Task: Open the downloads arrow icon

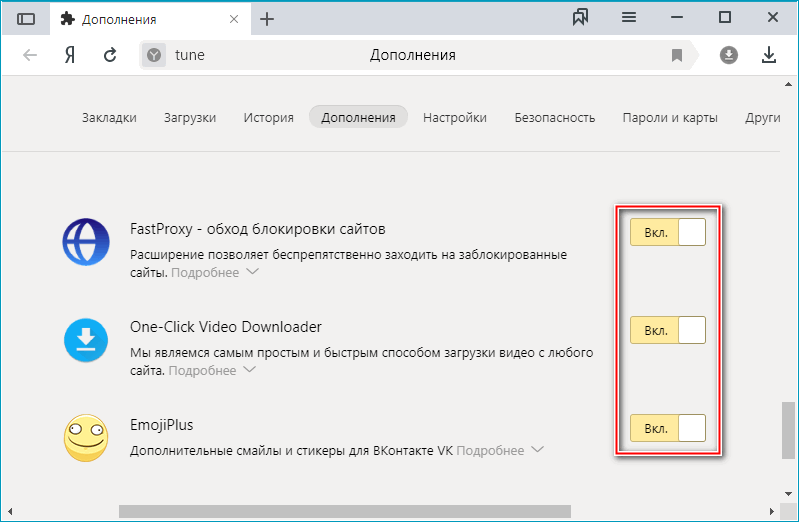Action: 769,55
